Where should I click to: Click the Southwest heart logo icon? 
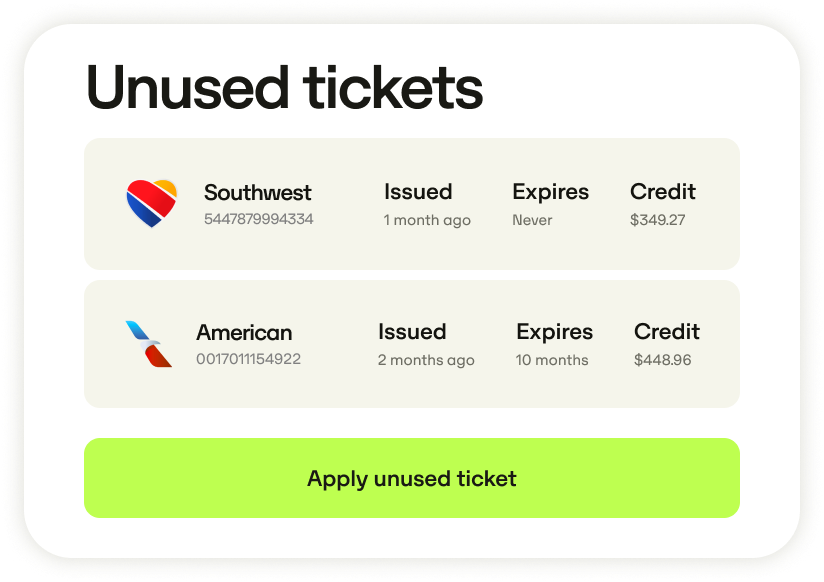click(x=152, y=203)
